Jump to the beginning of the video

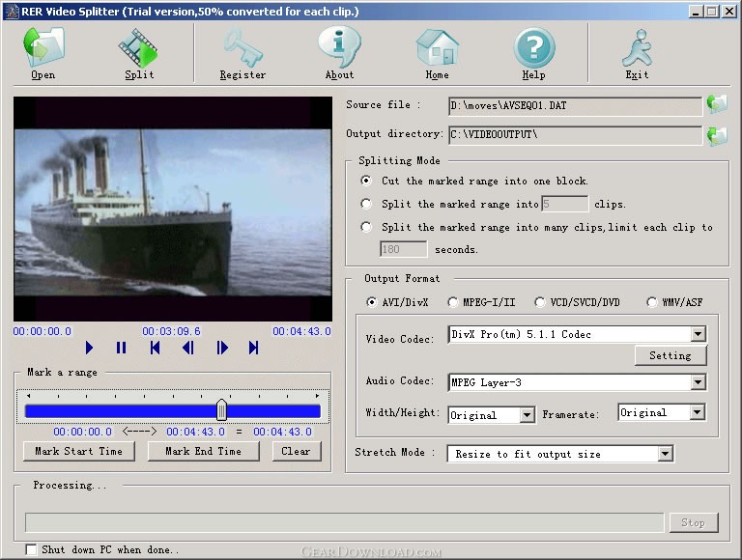point(155,349)
